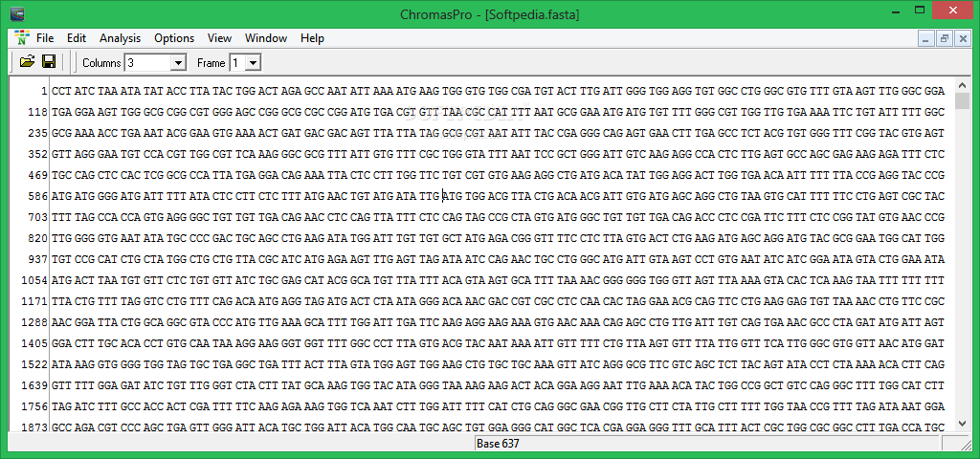This screenshot has height=459, width=980.
Task: Close the inner Softpedia.fasta document
Action: pyautogui.click(x=963, y=38)
